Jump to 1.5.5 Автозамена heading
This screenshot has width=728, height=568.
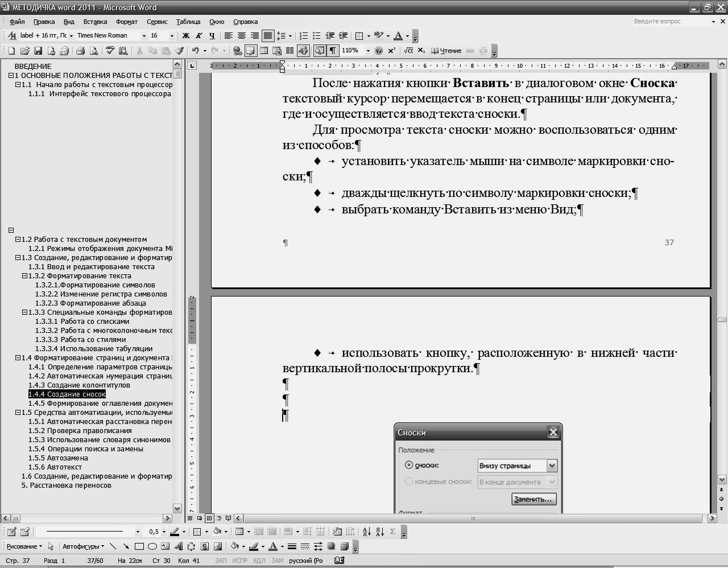click(58, 458)
